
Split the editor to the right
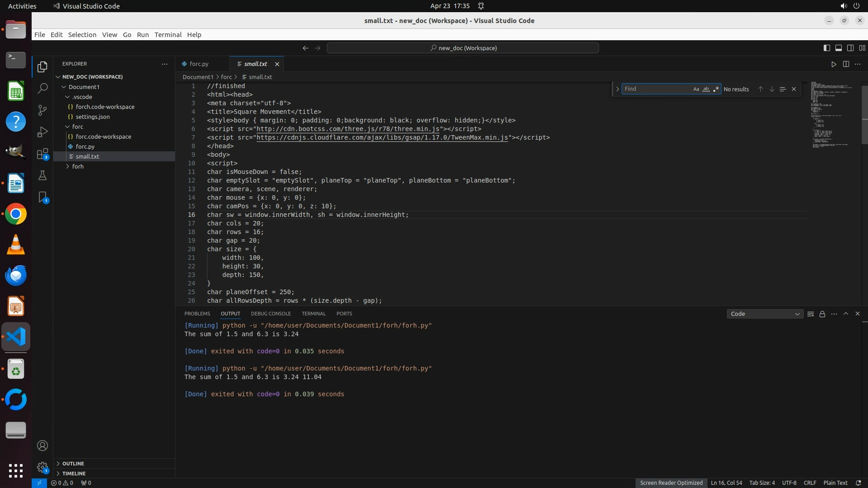pyautogui.click(x=846, y=64)
